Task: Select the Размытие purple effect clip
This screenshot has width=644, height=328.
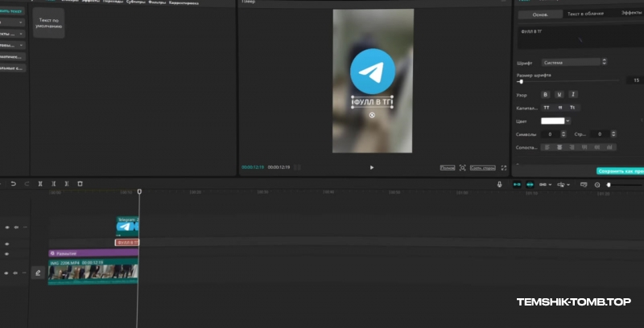Action: [93, 253]
